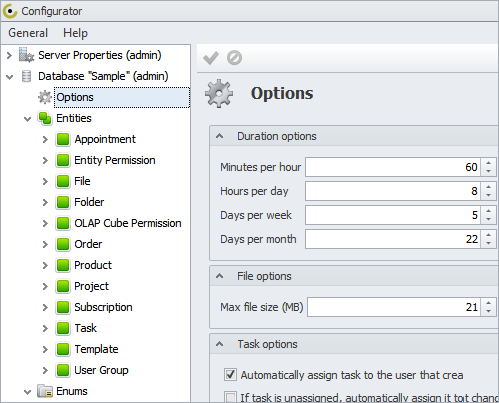Collapse the Entities tree node
This screenshot has height=403, width=499.
pos(28,119)
